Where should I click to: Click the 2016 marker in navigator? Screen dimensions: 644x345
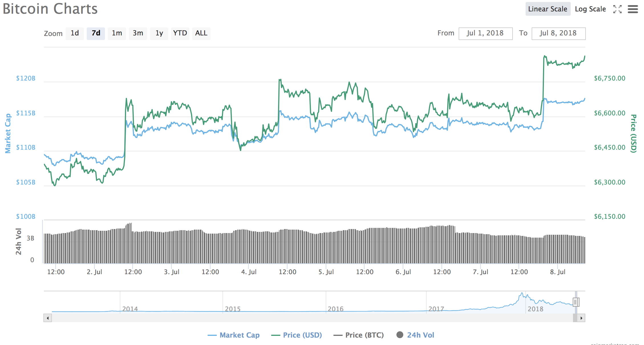click(x=336, y=309)
